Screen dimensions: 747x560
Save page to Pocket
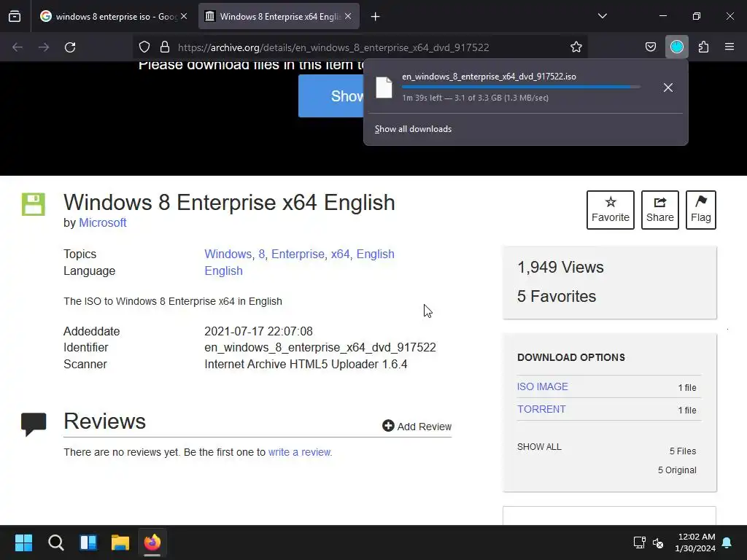coord(650,47)
